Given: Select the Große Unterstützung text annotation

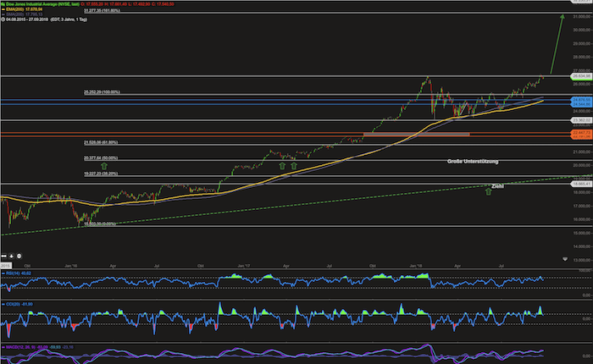Looking at the screenshot, I should pyautogui.click(x=473, y=162).
